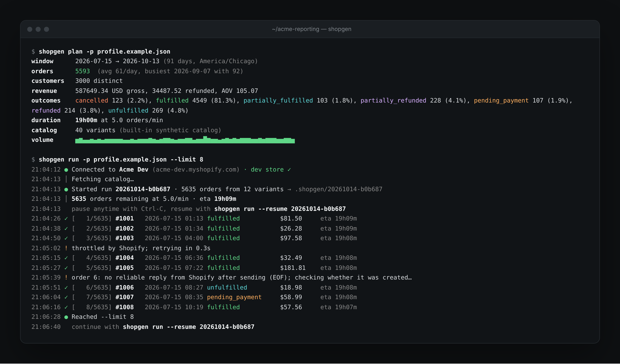This screenshot has height=364, width=620.
Task: Click the '.shopgen/20261014-b0b687' path
Action: 338,189
